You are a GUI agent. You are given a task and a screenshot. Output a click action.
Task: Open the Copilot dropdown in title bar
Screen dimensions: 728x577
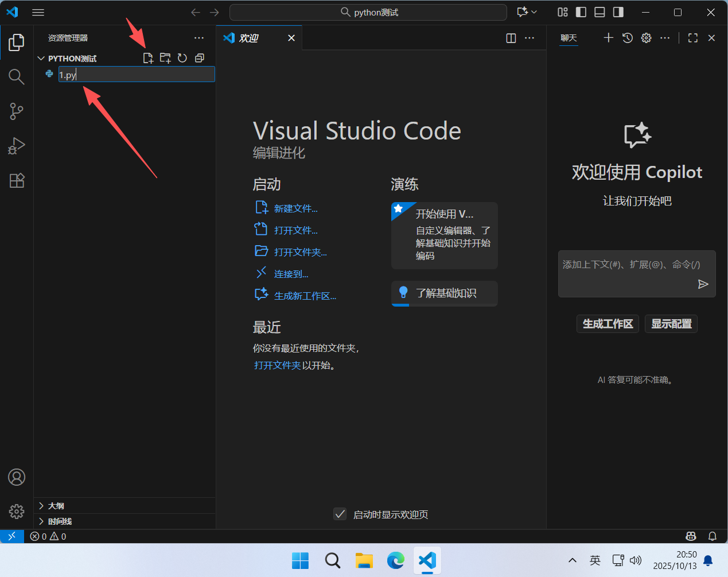click(527, 12)
